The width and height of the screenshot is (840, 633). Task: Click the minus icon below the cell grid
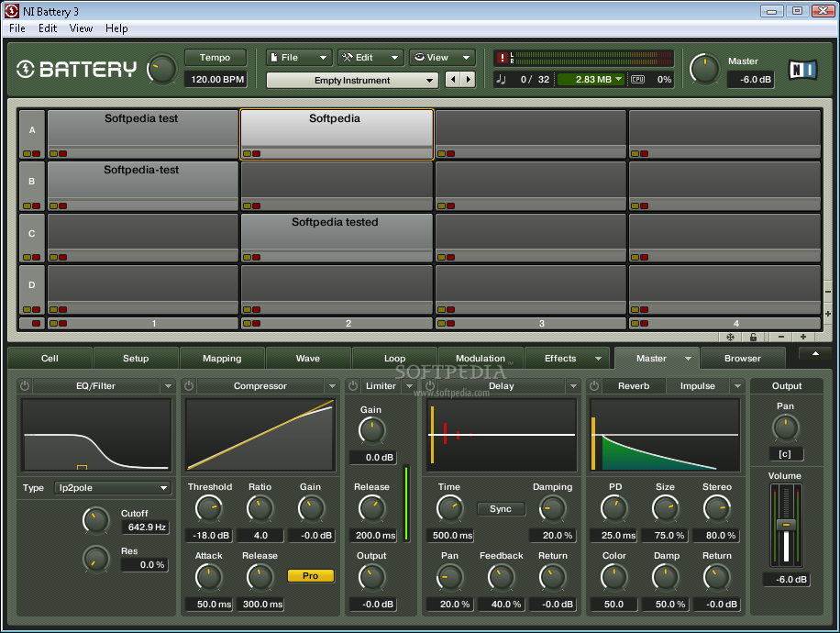point(781,337)
